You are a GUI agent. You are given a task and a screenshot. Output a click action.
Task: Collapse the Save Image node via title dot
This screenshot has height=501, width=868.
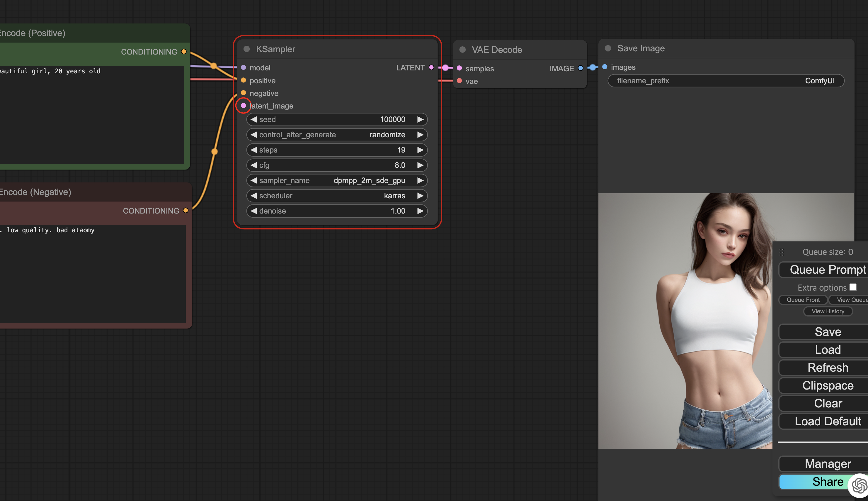(x=608, y=48)
